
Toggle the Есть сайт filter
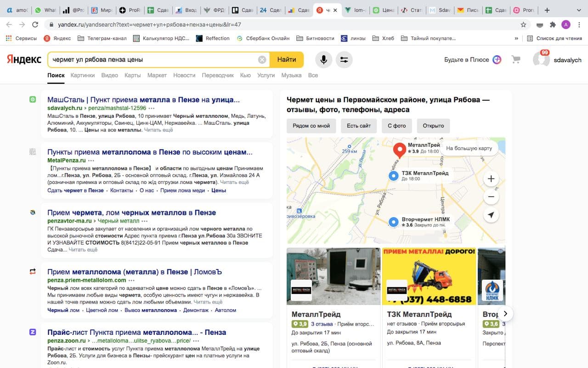coord(359,126)
